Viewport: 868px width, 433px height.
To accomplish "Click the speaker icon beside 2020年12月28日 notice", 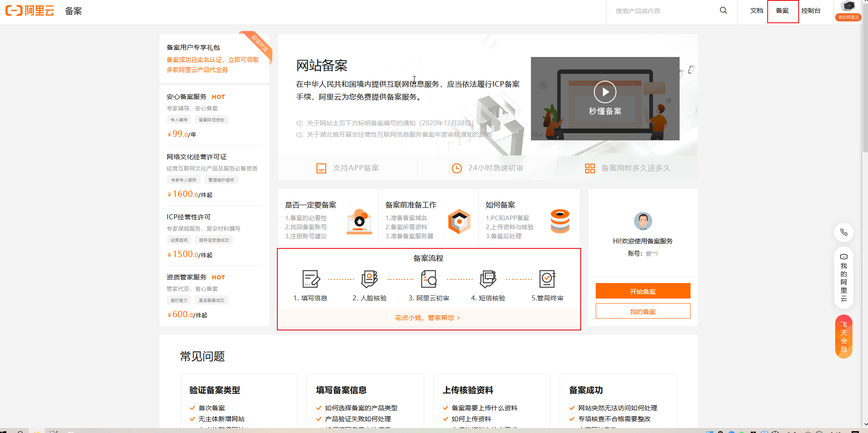I will pos(300,123).
